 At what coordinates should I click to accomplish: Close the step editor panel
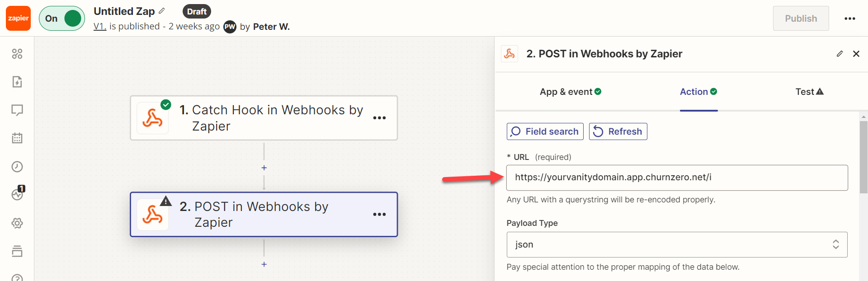click(x=856, y=54)
